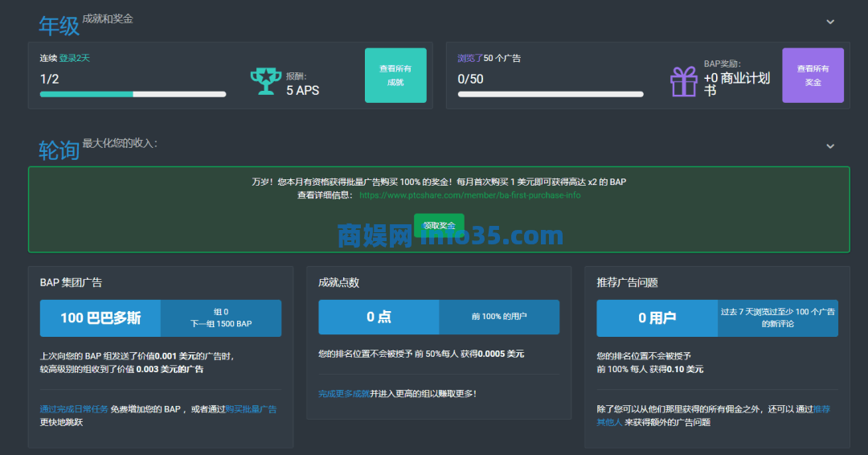Screen dimensions: 868x455
Task: Click the 0 点 blue tile
Action: (379, 318)
